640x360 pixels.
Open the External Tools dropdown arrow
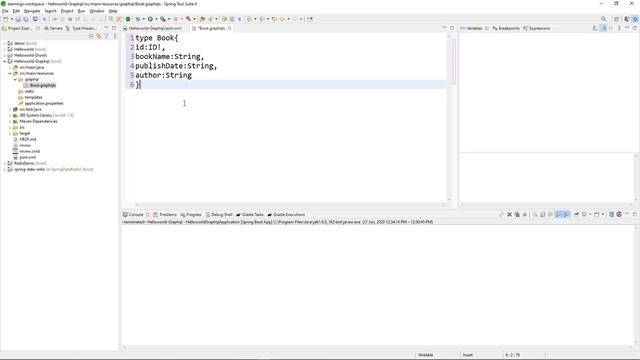click(169, 19)
